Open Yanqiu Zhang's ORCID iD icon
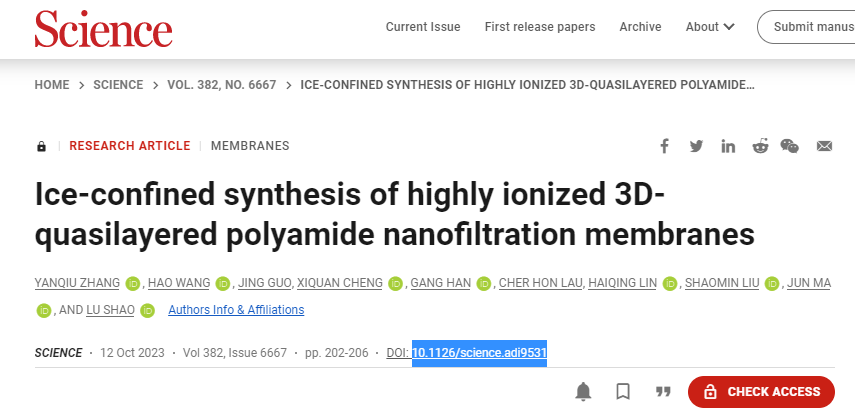This screenshot has height=415, width=855. click(x=133, y=284)
